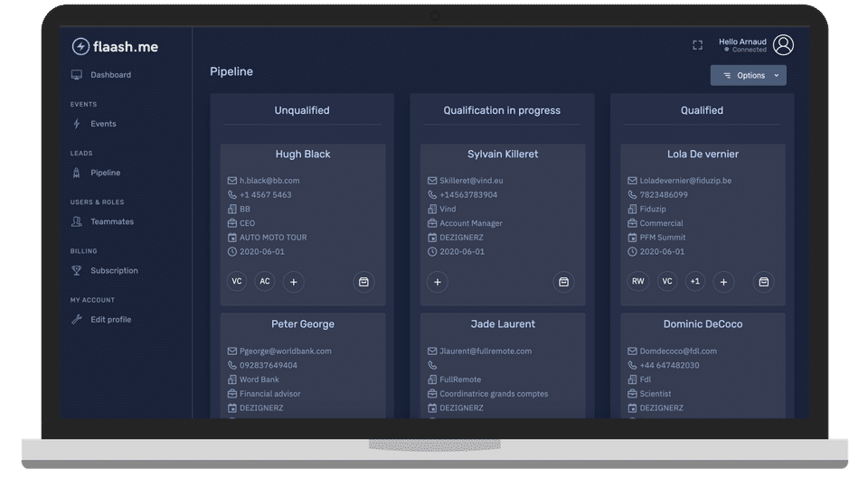Click the Unqualified column header
The width and height of the screenshot is (868, 487).
302,110
